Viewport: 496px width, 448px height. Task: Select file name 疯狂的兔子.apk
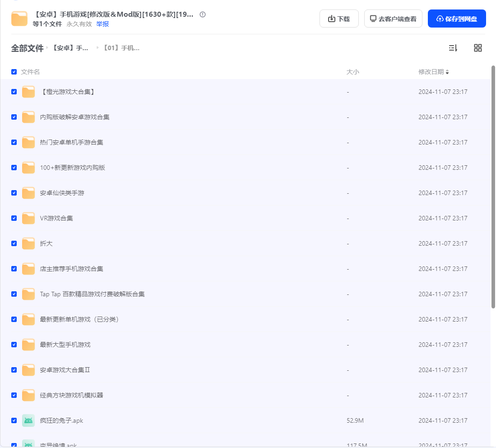(x=61, y=420)
